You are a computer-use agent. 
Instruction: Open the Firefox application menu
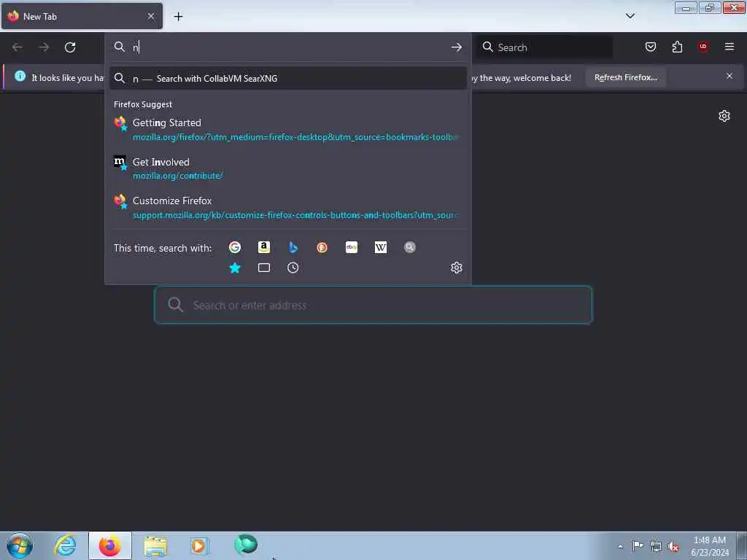[729, 47]
